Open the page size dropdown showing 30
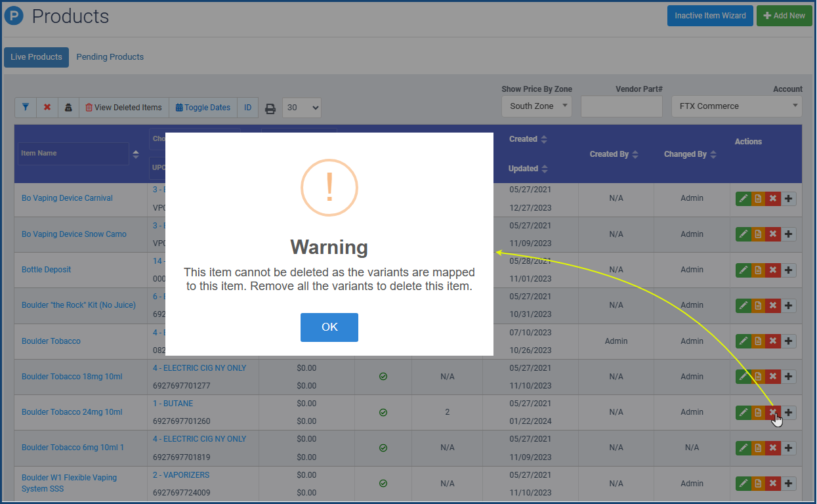This screenshot has height=504, width=817. [302, 108]
